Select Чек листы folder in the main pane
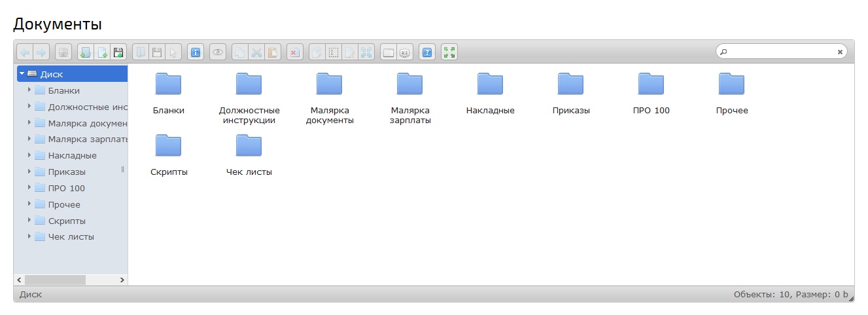The image size is (868, 315). (249, 155)
